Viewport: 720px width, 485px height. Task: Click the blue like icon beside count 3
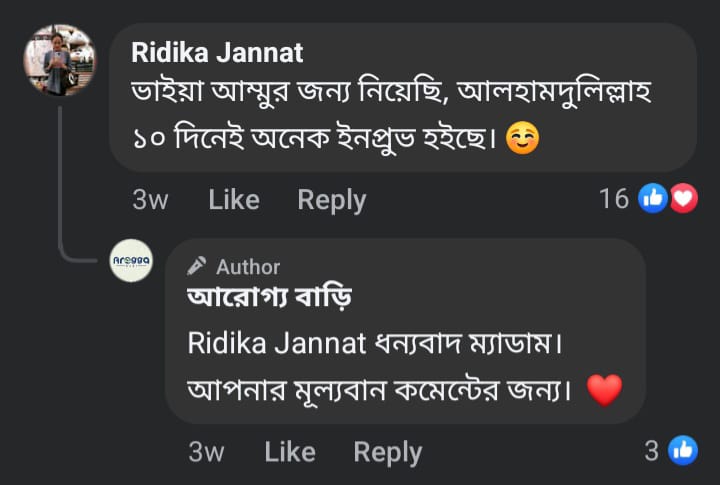click(684, 451)
